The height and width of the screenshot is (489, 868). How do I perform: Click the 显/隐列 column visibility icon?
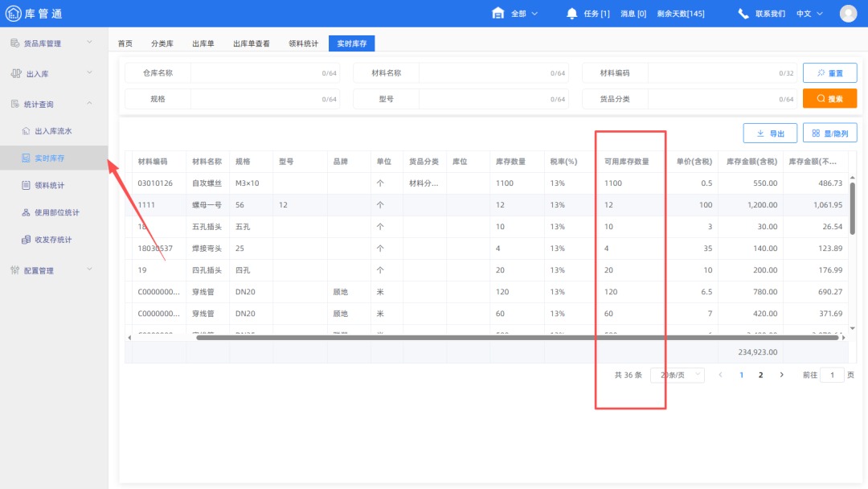(817, 133)
